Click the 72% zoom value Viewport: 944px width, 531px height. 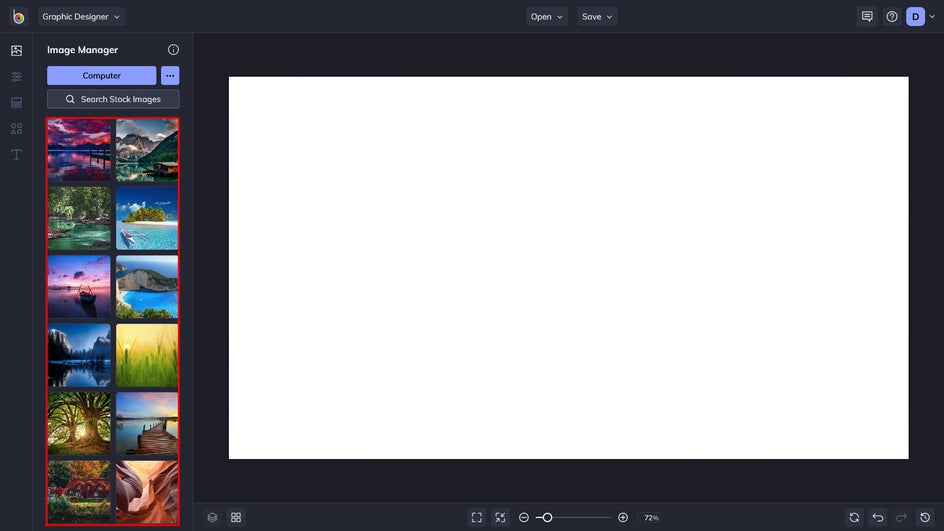(651, 518)
